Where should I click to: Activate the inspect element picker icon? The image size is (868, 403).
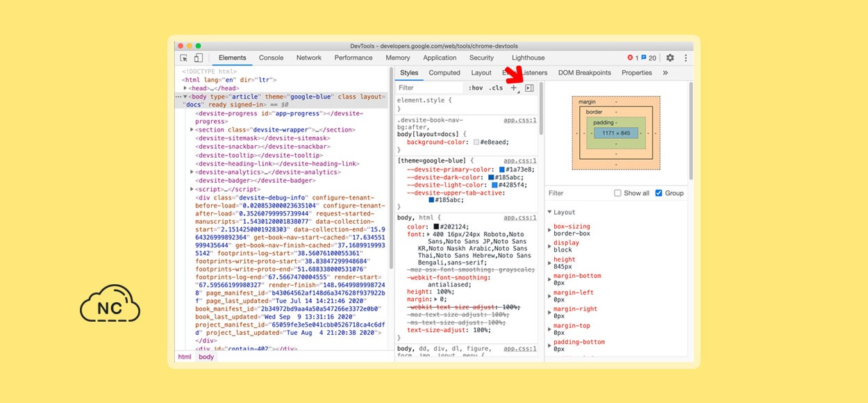pos(184,58)
